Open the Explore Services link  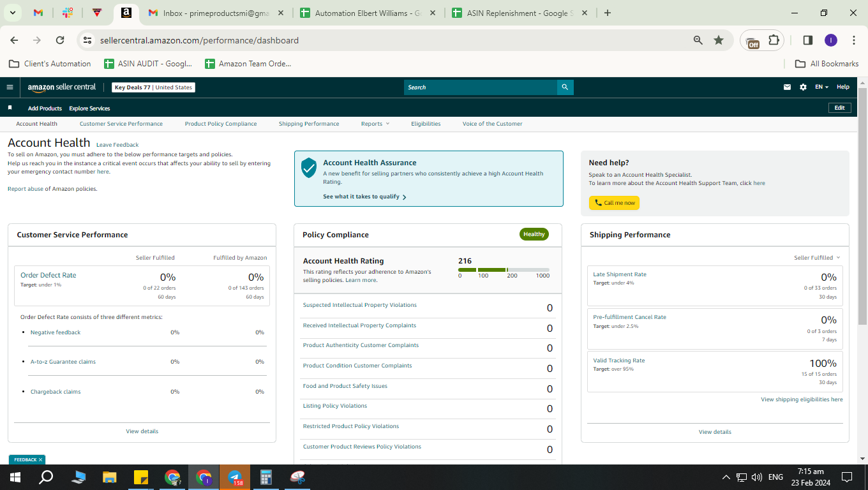click(89, 108)
